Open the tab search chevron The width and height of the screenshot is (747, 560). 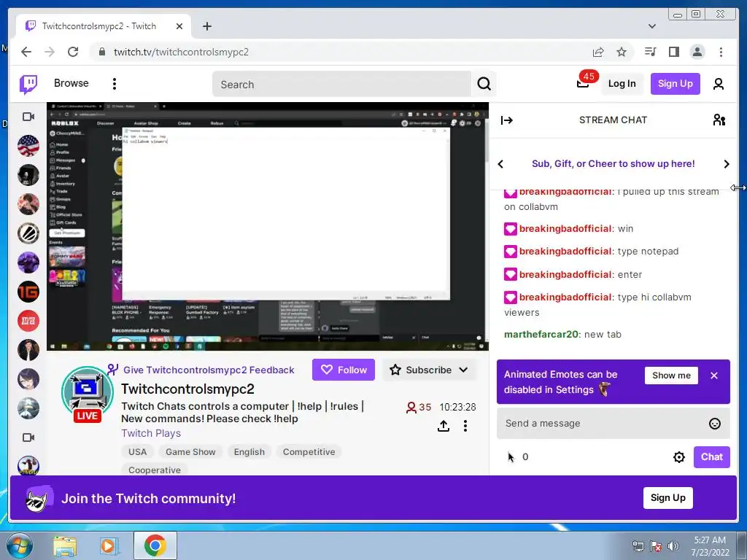click(652, 26)
